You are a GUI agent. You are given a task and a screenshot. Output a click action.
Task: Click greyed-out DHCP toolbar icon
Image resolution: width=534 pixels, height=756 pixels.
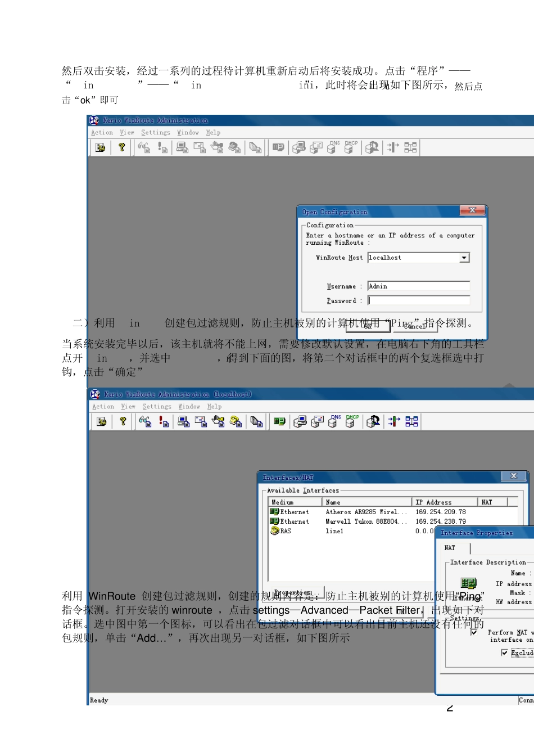point(351,147)
